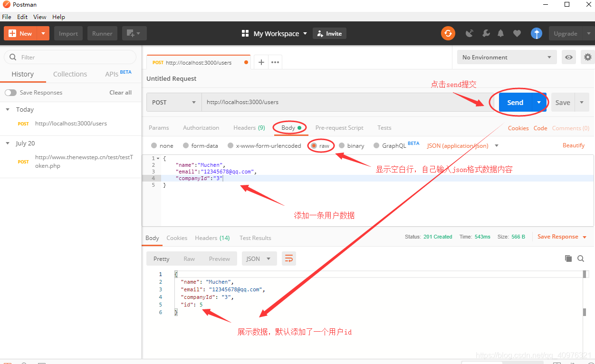Open the user avatar menu
595x364 pixels.
click(x=537, y=33)
